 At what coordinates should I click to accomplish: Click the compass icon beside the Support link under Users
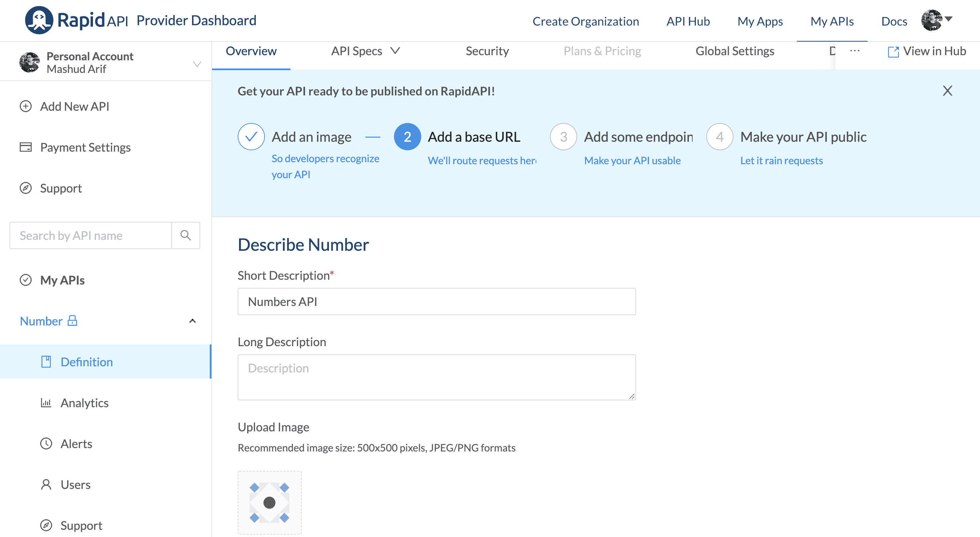pos(46,525)
